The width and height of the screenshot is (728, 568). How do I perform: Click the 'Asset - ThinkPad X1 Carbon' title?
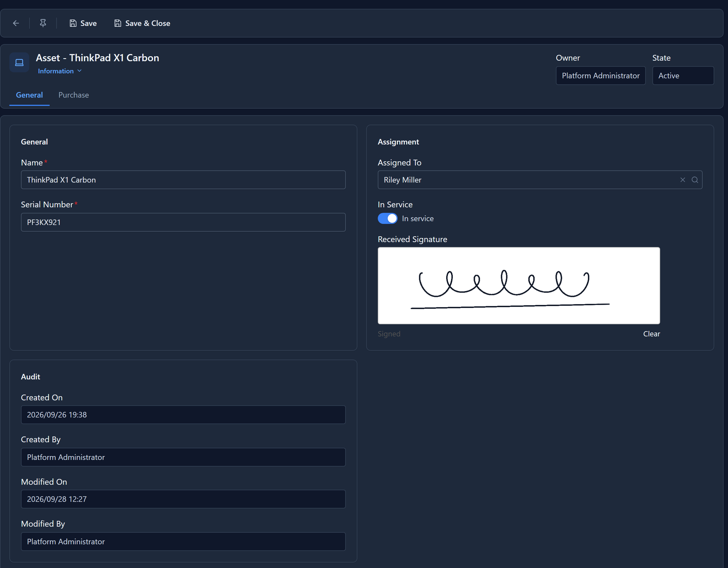click(x=97, y=58)
